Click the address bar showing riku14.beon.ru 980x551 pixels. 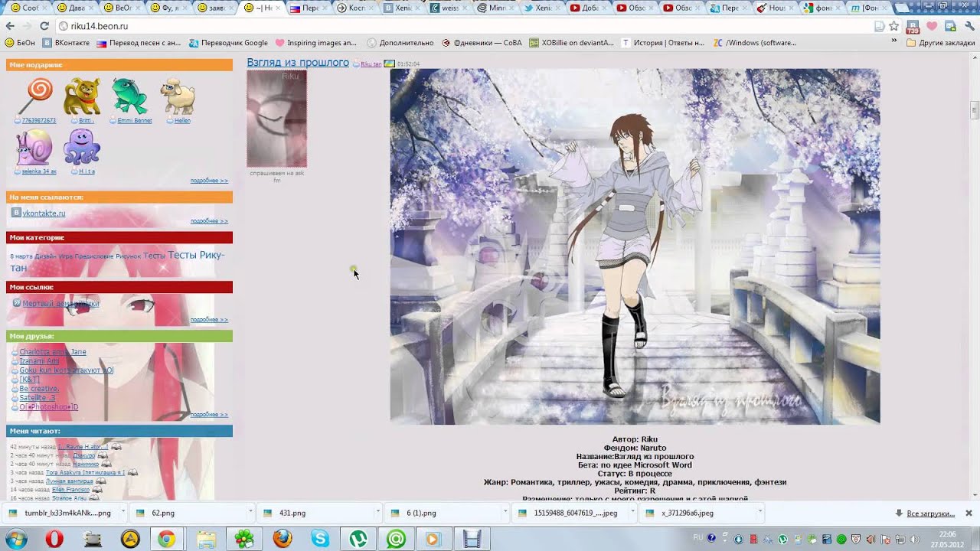(x=467, y=26)
